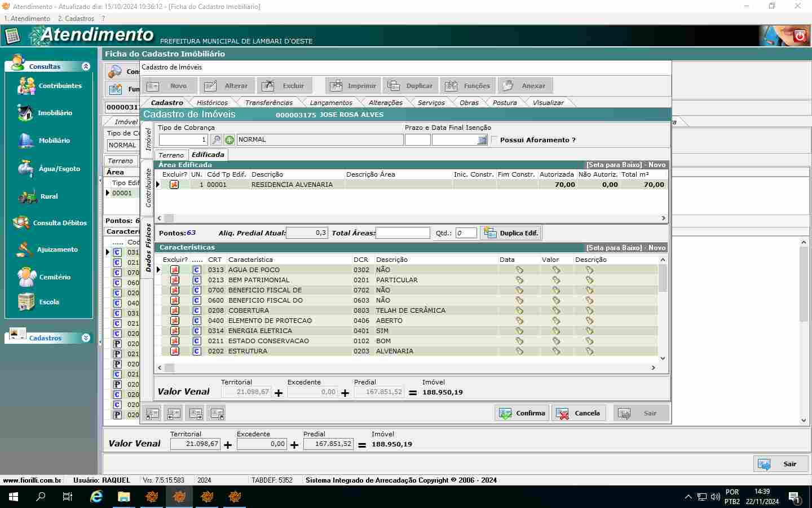Click the Data tag icon for AGUA DE POCO

[519, 270]
